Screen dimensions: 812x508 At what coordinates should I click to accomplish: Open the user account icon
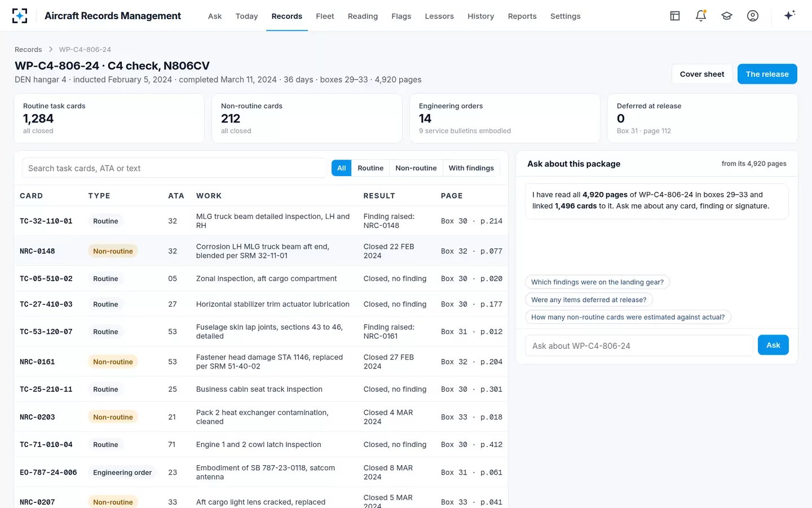(753, 16)
